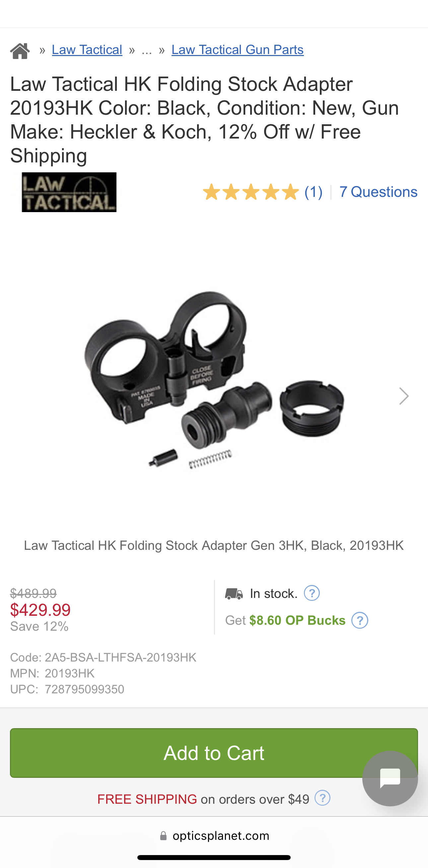Open Law Tactical Gun Parts category
This screenshot has width=428, height=868.
pyautogui.click(x=238, y=50)
